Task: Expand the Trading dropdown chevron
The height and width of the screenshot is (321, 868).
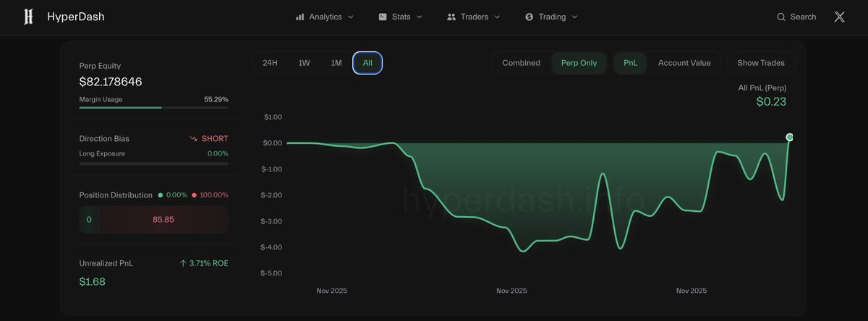Action: 575,17
